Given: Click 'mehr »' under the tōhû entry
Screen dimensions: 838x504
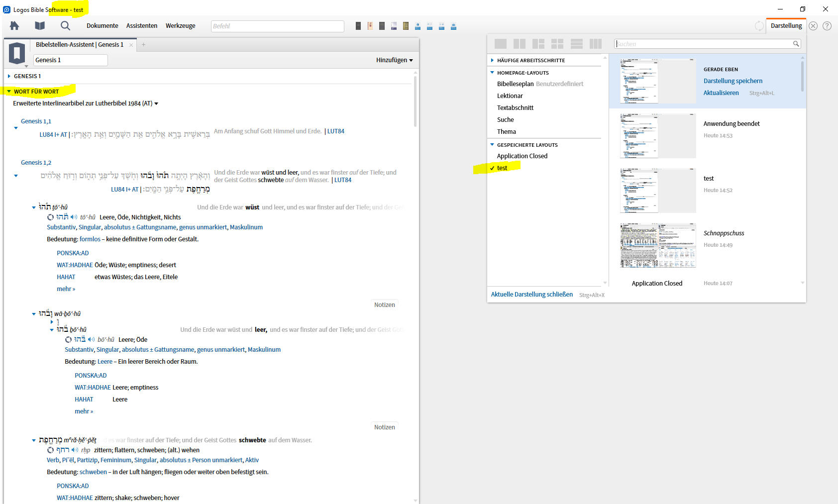Looking at the screenshot, I should point(66,289).
